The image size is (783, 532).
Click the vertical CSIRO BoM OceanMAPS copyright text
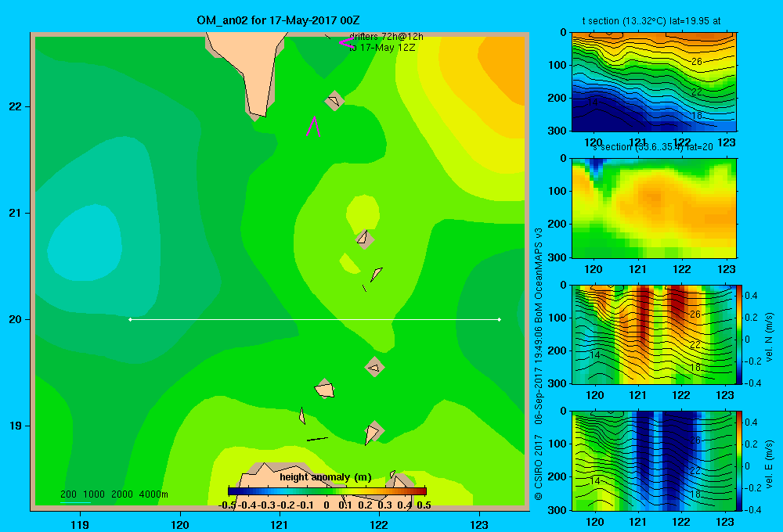click(539, 365)
